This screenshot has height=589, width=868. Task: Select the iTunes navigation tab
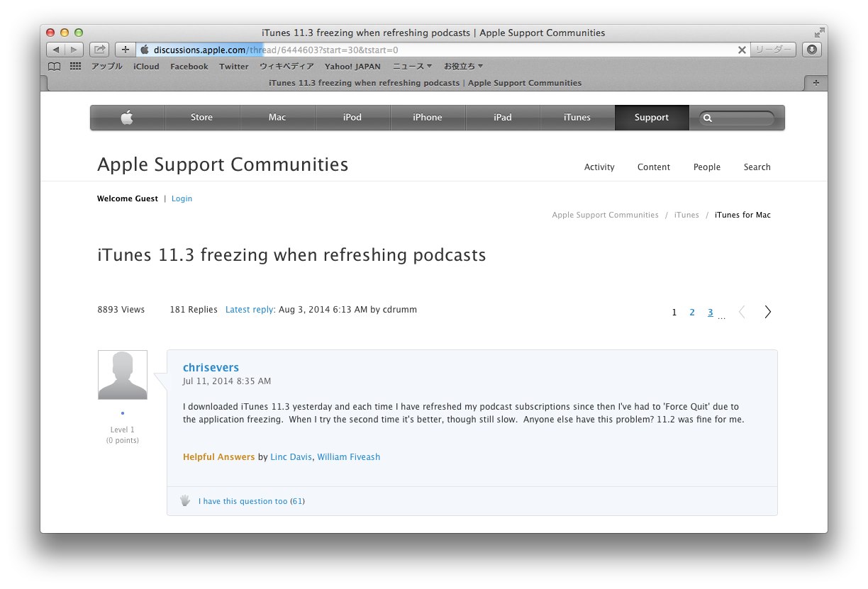pyautogui.click(x=577, y=118)
